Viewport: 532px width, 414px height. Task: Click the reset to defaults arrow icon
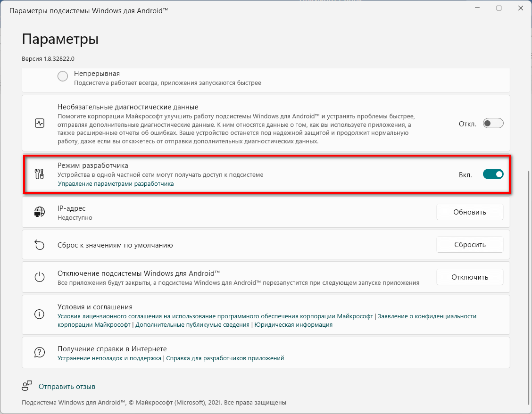tap(40, 245)
